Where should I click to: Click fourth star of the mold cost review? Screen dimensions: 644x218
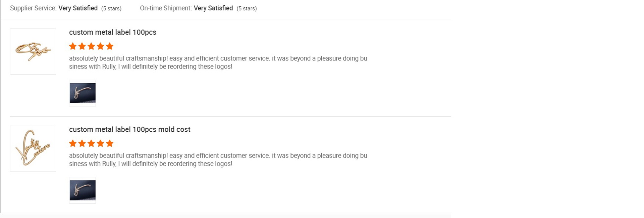pyautogui.click(x=100, y=144)
